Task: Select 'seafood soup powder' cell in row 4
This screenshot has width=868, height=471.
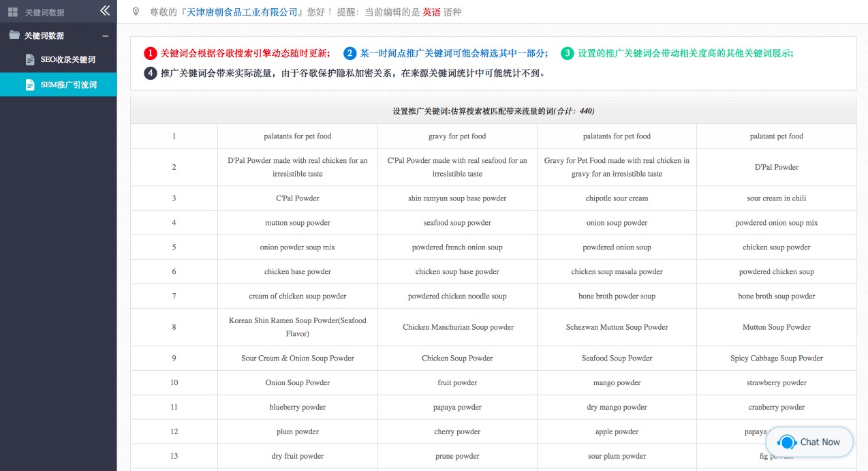Action: (x=457, y=223)
